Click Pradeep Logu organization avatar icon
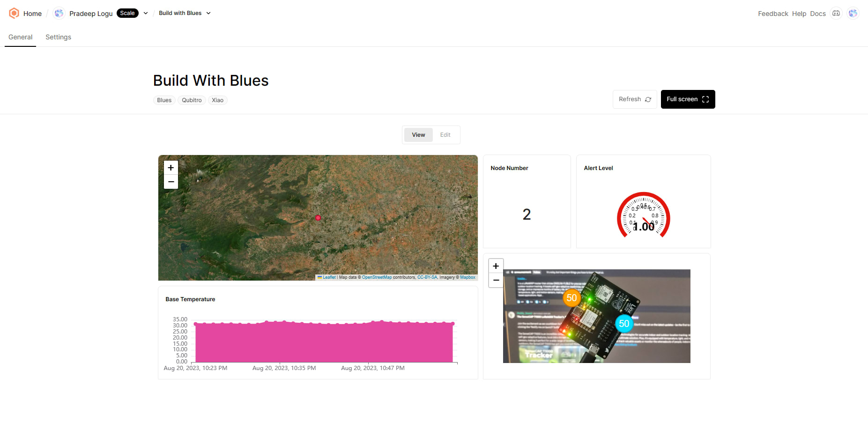This screenshot has height=430, width=868. [x=59, y=13]
